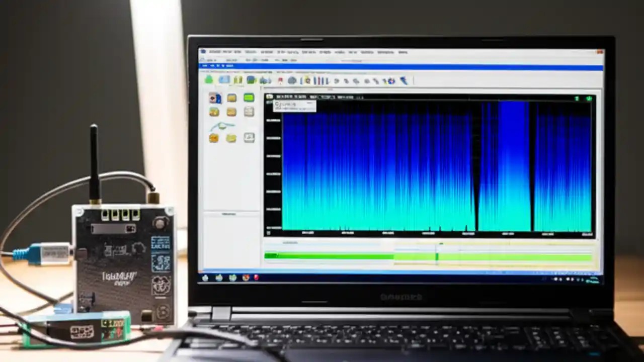Open the gear settings icon near the toolbar's right end
The image size is (644, 362).
[x=391, y=80]
